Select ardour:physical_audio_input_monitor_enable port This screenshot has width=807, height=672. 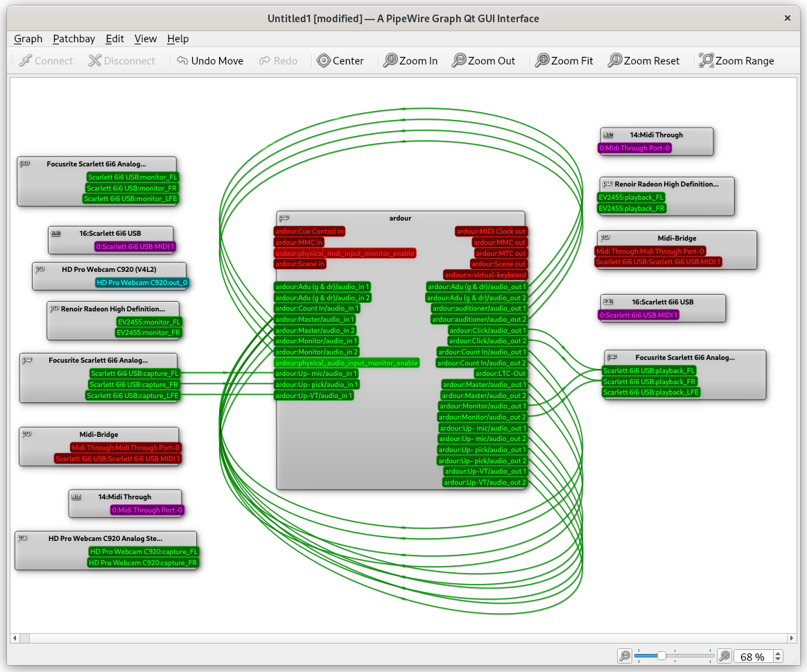(347, 363)
